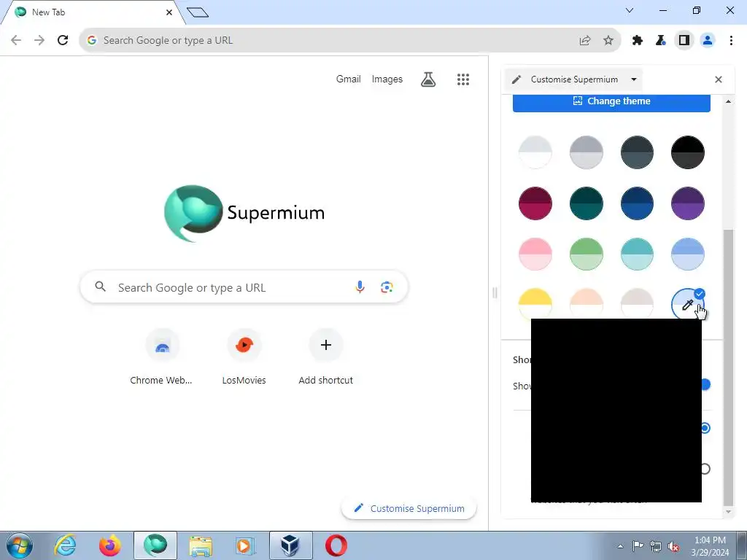
Task: Select the medium grey color swatch
Action: (x=587, y=152)
